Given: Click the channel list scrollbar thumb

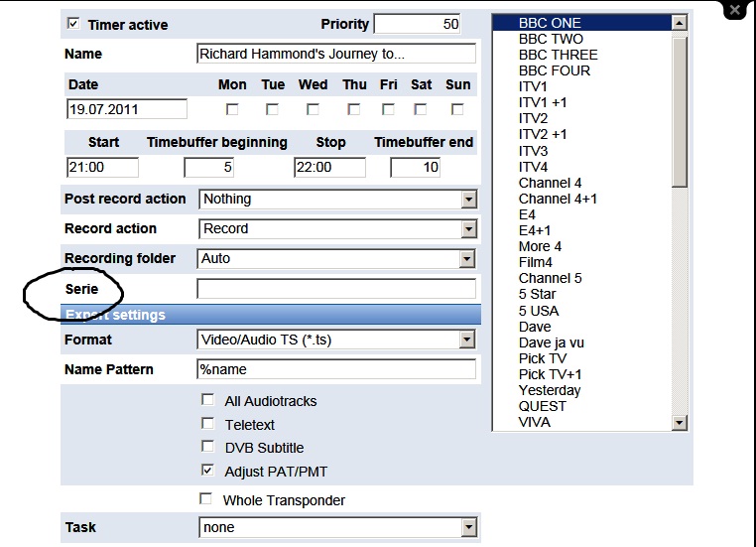Looking at the screenshot, I should pyautogui.click(x=680, y=112).
